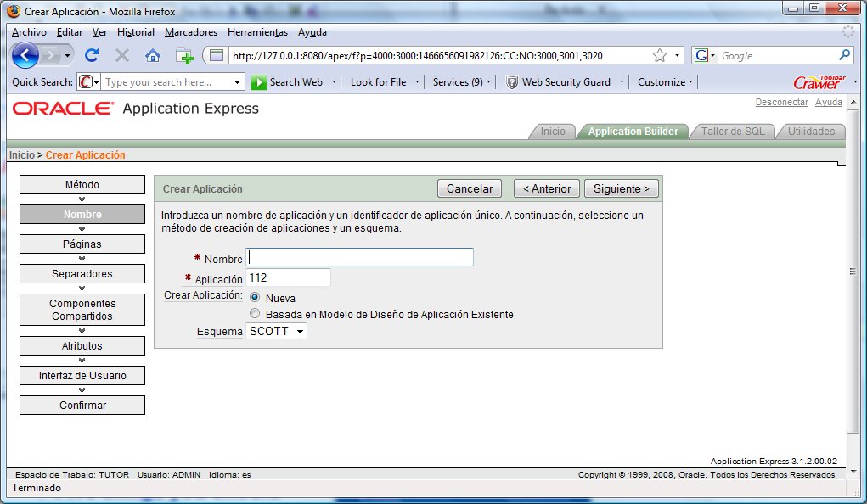Click the Crawler Toolbar logo
The image size is (867, 504).
click(819, 81)
